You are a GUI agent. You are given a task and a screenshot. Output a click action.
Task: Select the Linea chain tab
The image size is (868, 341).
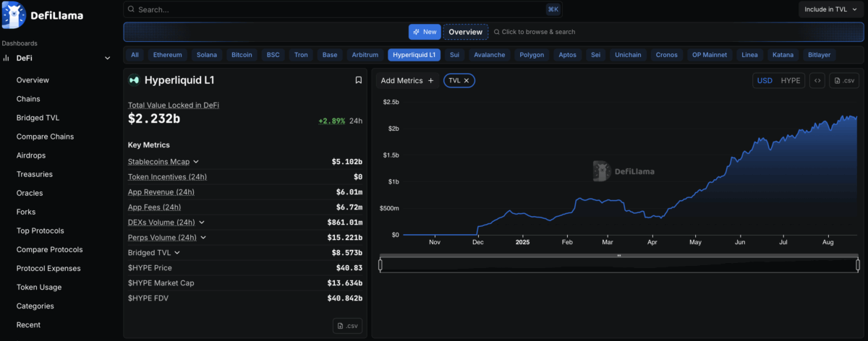[x=750, y=55]
